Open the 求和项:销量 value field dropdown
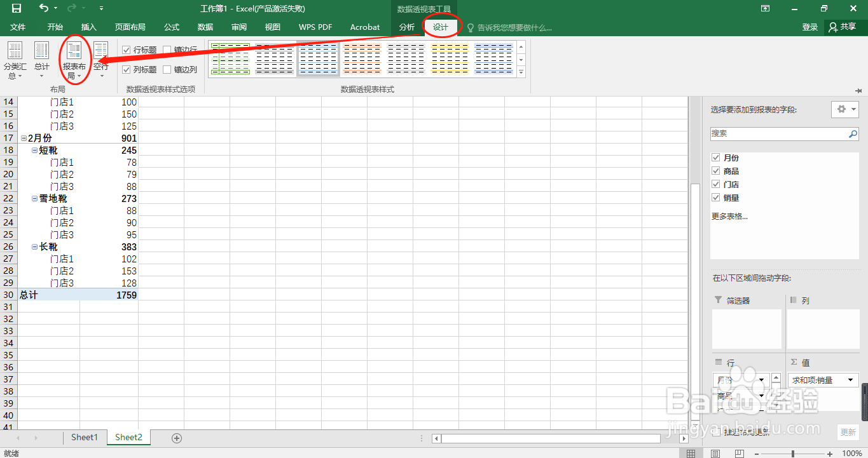Image resolution: width=868 pixels, height=458 pixels. pyautogui.click(x=851, y=380)
